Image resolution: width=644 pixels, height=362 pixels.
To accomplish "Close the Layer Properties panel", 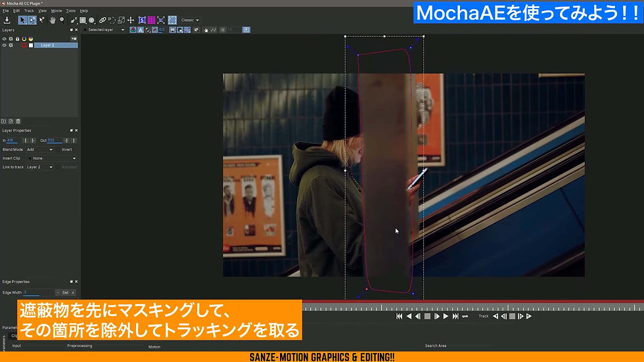I will pyautogui.click(x=76, y=131).
